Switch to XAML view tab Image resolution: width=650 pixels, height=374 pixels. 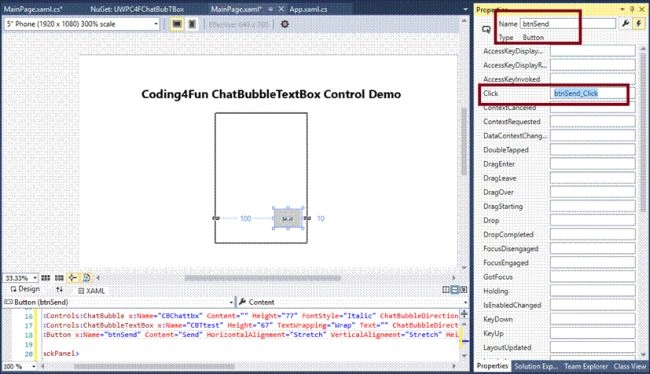tap(91, 291)
